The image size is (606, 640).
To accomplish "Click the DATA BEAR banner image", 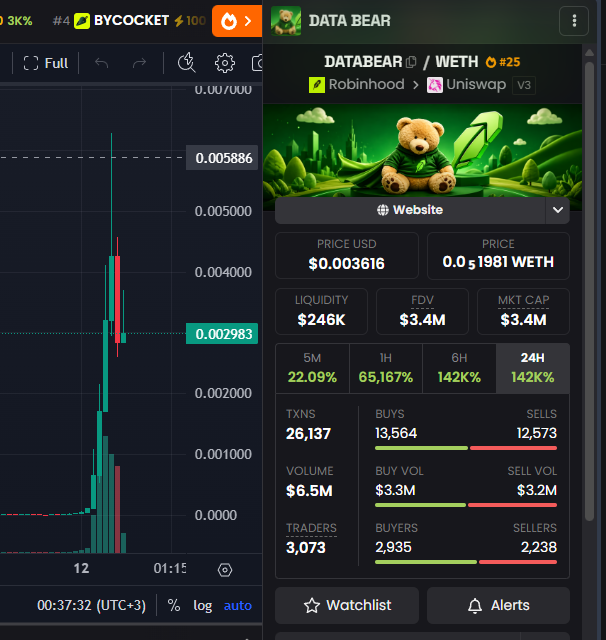I will point(422,151).
